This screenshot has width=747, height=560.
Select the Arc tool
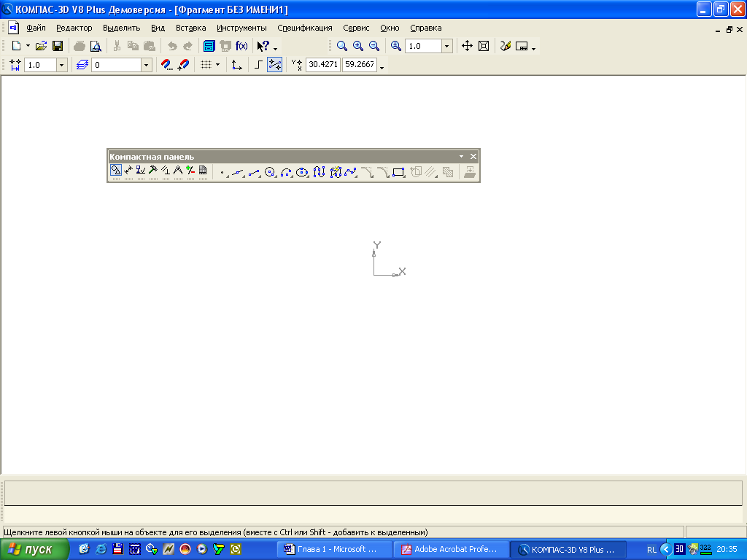[286, 172]
